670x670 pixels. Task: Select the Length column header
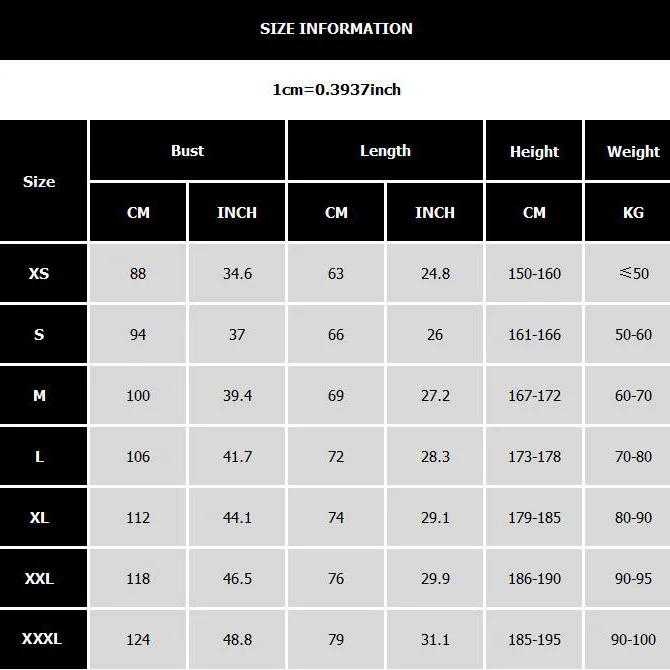coord(385,151)
